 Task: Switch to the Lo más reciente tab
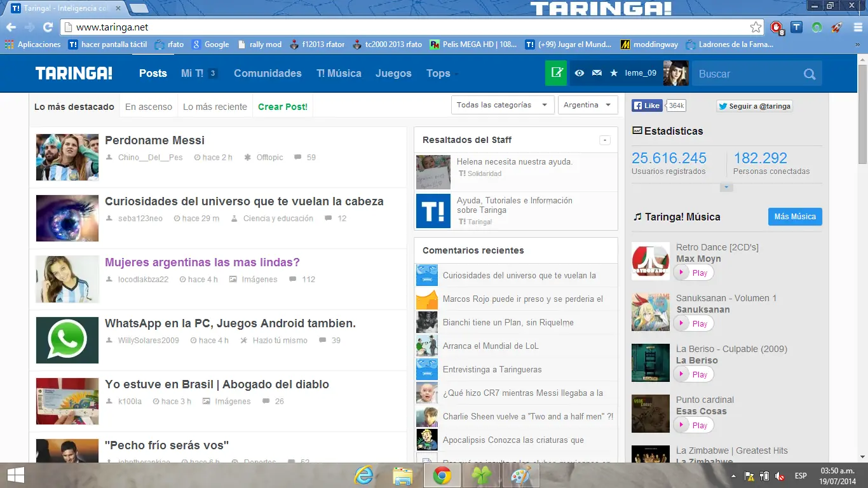215,107
